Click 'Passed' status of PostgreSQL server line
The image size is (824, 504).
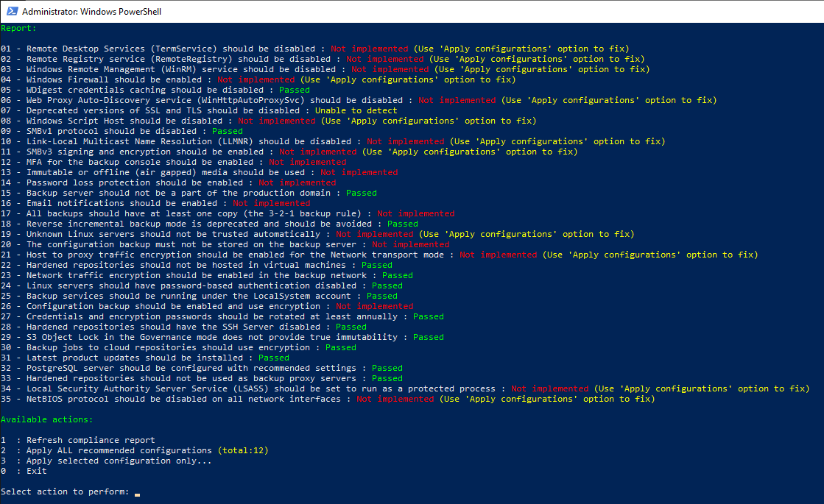coord(387,368)
